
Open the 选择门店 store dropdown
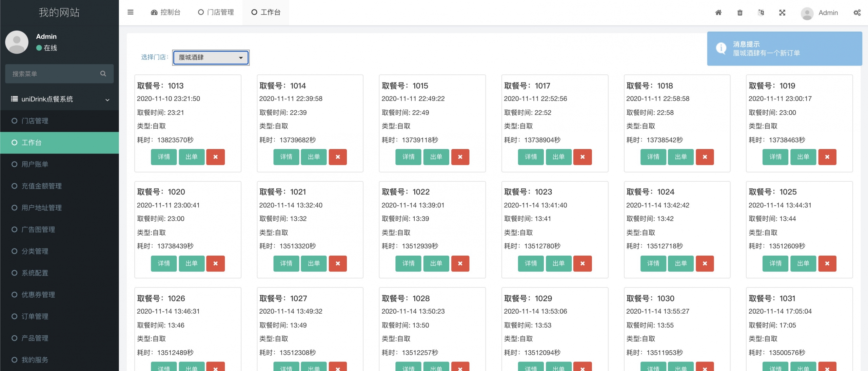tap(211, 57)
